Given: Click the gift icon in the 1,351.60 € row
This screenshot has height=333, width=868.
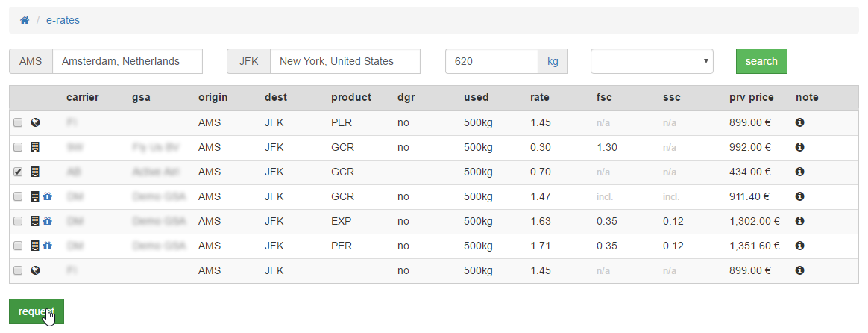Looking at the screenshot, I should click(x=48, y=246).
